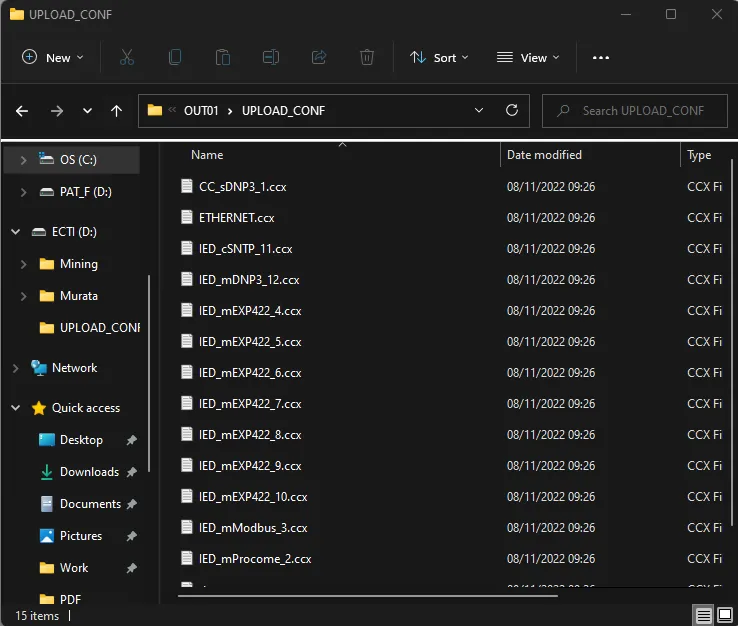The height and width of the screenshot is (626, 738).
Task: Select file IED_mEXP422_5.ccx
Action: tap(250, 342)
